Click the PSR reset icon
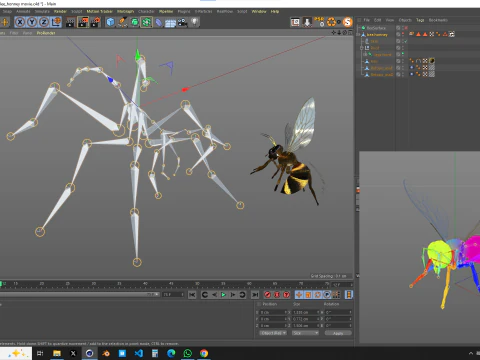This screenshot has height=360, width=480. (319, 22)
